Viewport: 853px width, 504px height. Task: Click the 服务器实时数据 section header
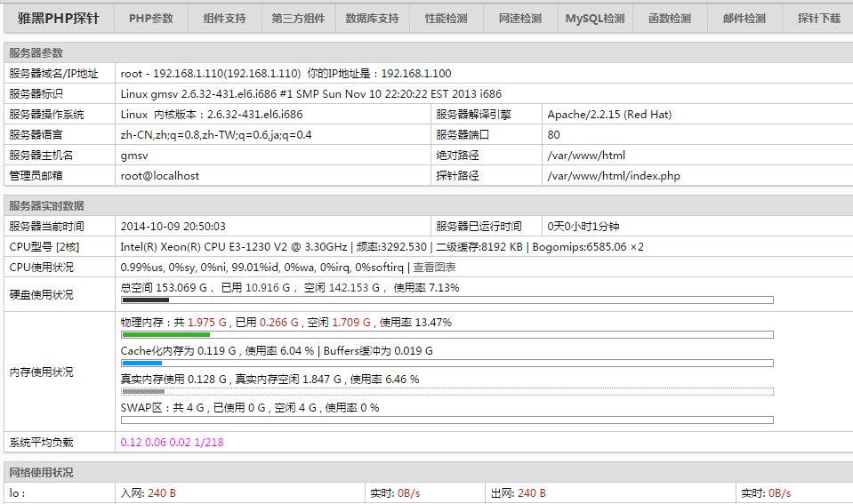tap(46, 206)
